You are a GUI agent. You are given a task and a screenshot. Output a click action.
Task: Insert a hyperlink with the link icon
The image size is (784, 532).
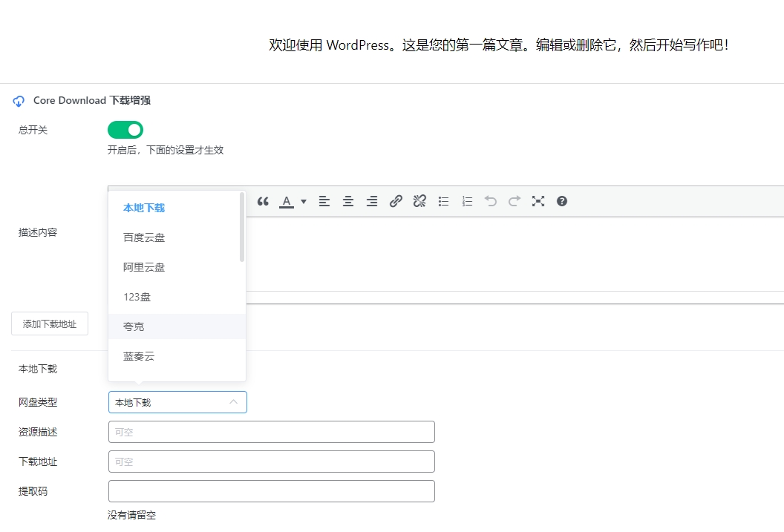395,200
